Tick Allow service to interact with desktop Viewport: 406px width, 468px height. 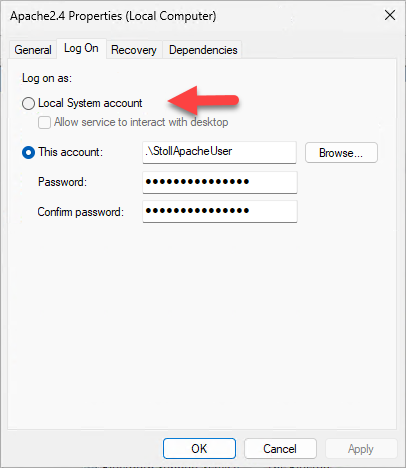point(44,122)
